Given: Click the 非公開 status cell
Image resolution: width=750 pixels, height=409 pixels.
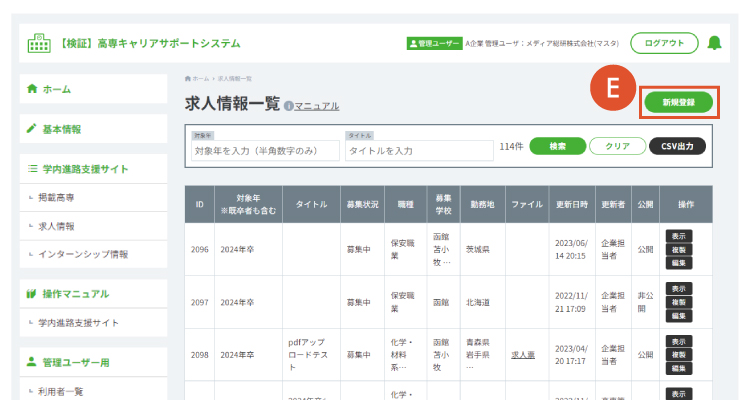Looking at the screenshot, I should 645,302.
